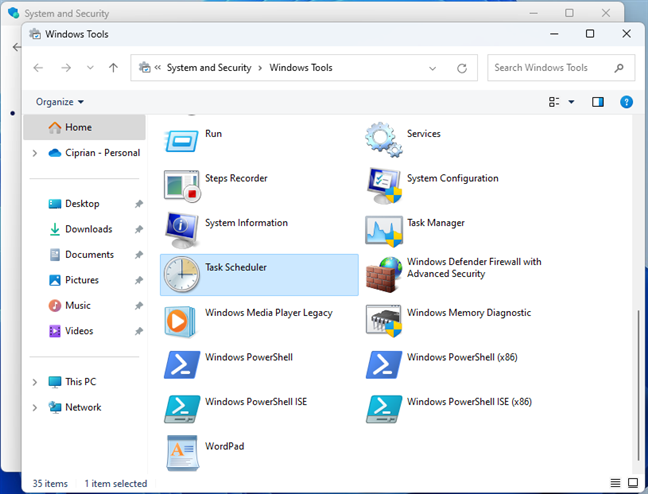
Task: Open System Configuration icon
Action: coord(384,186)
